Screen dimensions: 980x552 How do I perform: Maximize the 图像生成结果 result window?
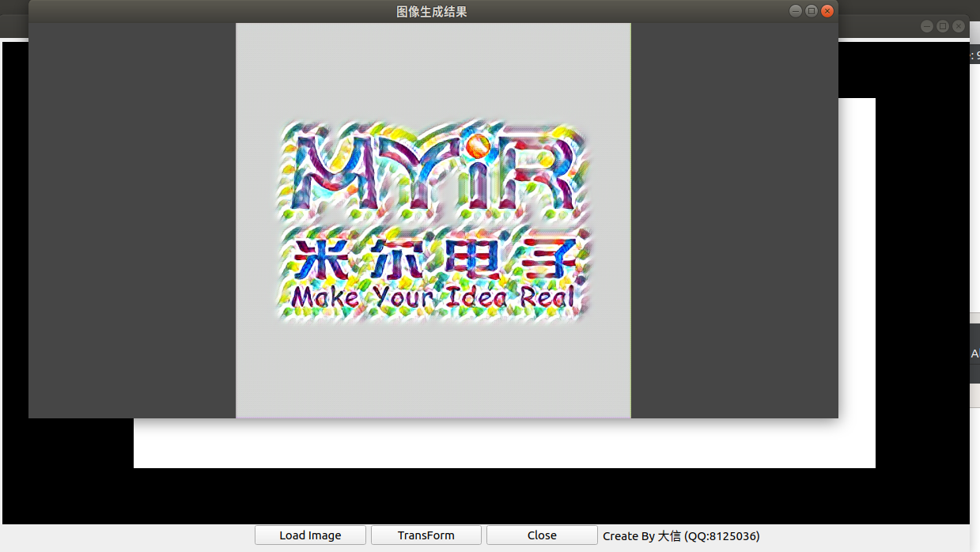point(811,11)
